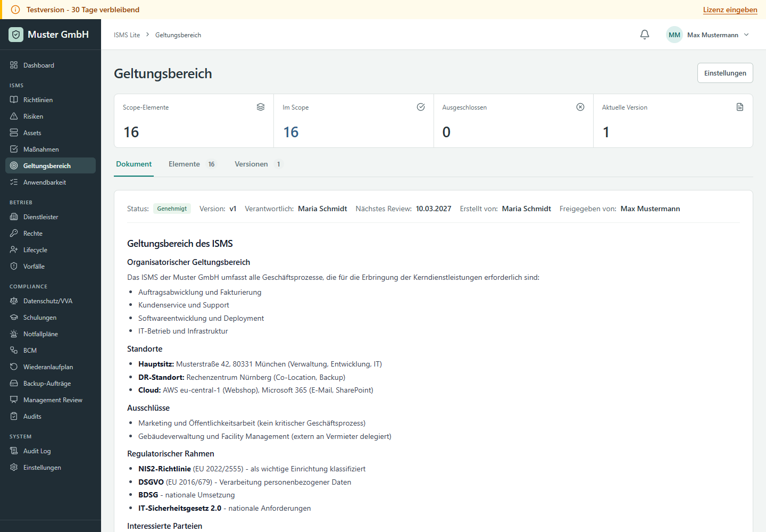Click the Assets server icon

(x=14, y=132)
